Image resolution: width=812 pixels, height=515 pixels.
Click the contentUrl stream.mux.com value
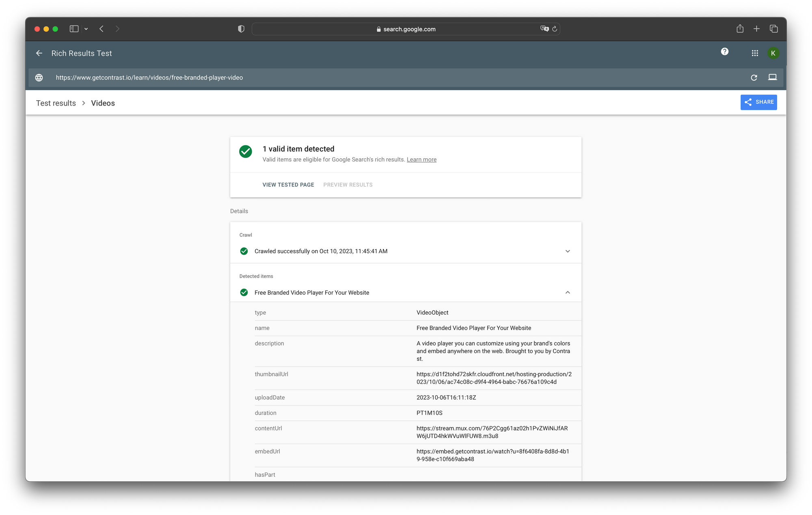492,432
